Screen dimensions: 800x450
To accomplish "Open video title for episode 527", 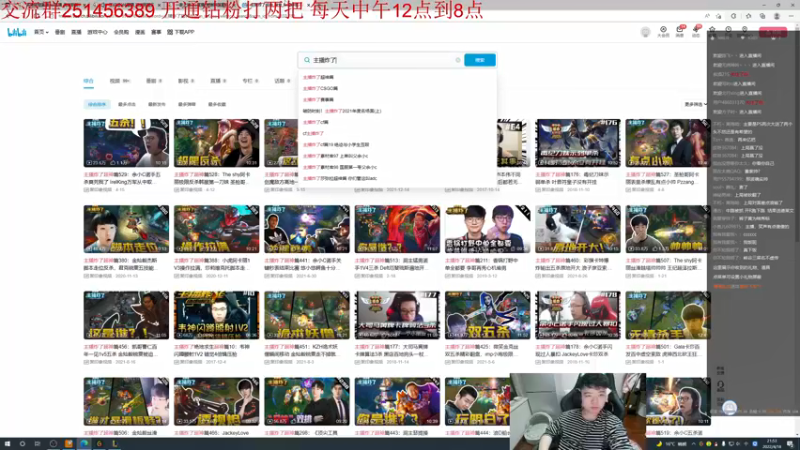I will pyautogui.click(x=664, y=178).
